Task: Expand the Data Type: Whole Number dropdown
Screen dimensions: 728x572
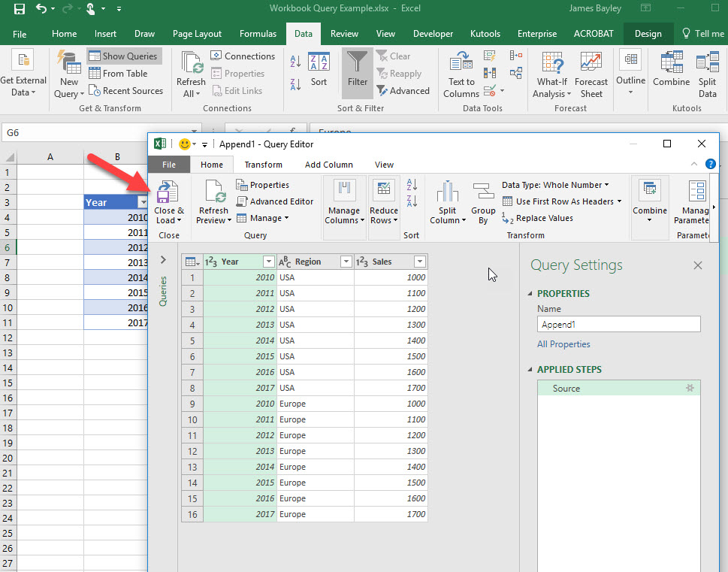Action: [555, 185]
